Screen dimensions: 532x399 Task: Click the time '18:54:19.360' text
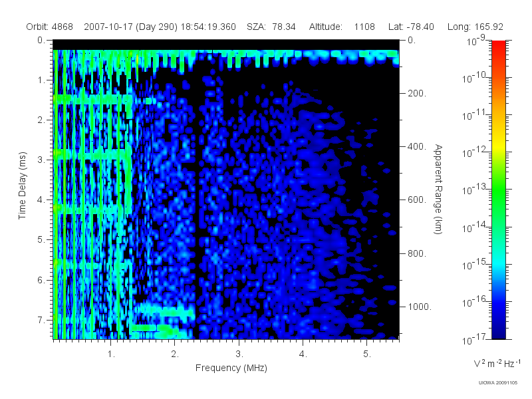tap(208, 27)
